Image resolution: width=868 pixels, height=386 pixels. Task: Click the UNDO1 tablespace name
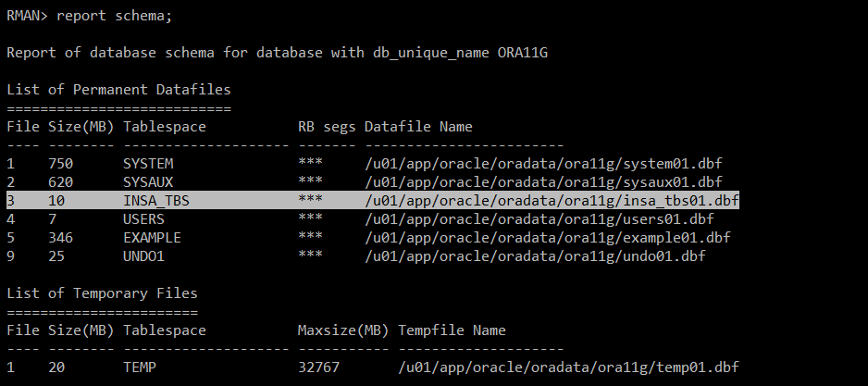pos(144,256)
